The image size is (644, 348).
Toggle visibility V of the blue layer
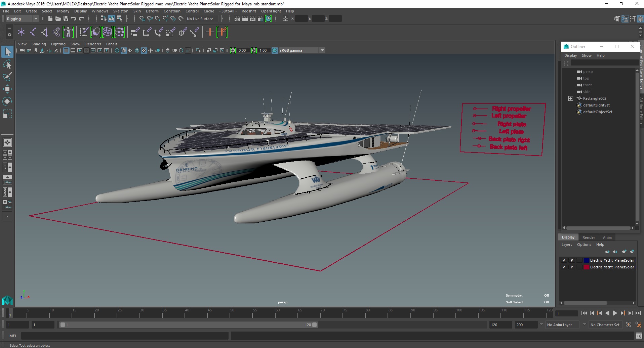(x=564, y=260)
